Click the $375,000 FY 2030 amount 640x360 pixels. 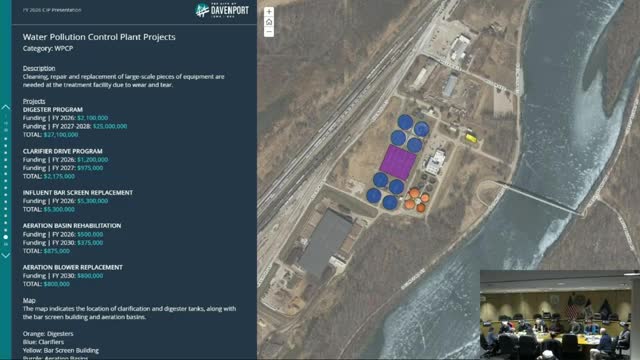click(90, 242)
